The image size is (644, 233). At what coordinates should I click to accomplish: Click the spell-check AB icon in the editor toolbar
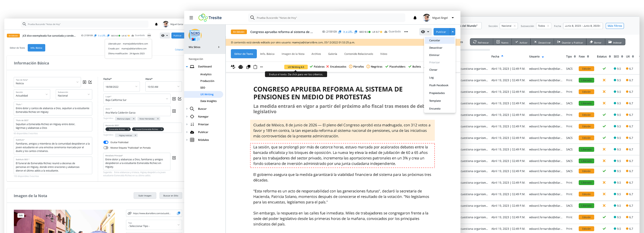point(233,67)
